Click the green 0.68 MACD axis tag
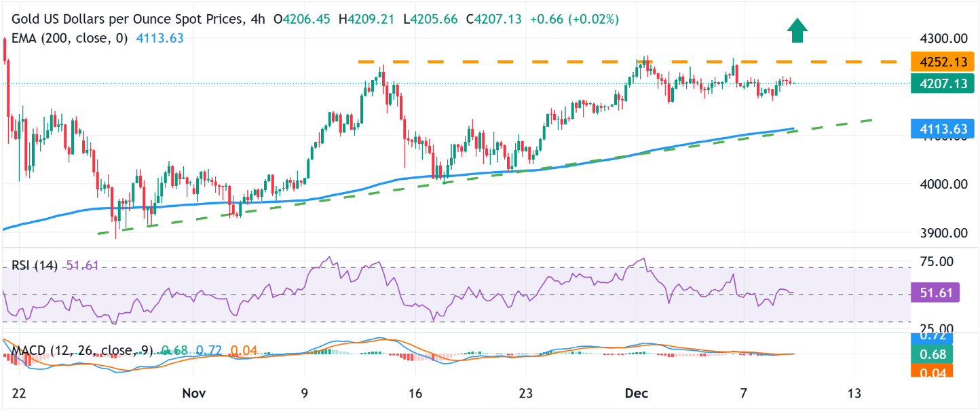 [x=932, y=354]
